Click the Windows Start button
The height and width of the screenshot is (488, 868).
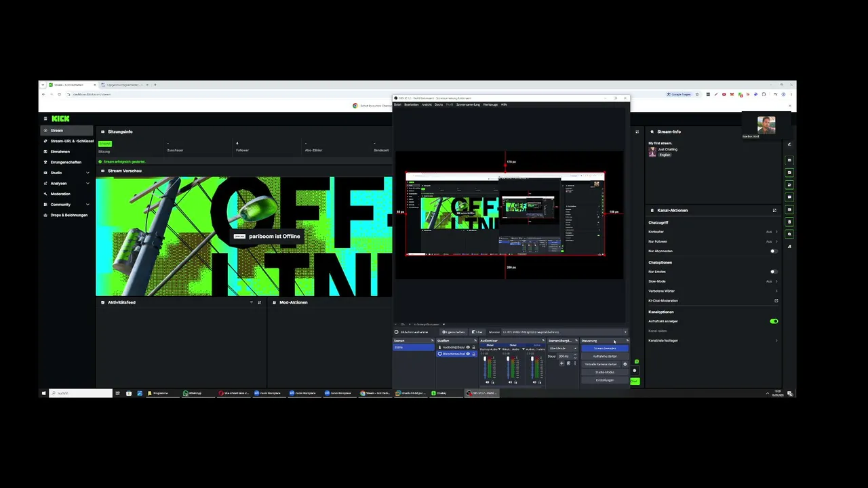coord(44,393)
